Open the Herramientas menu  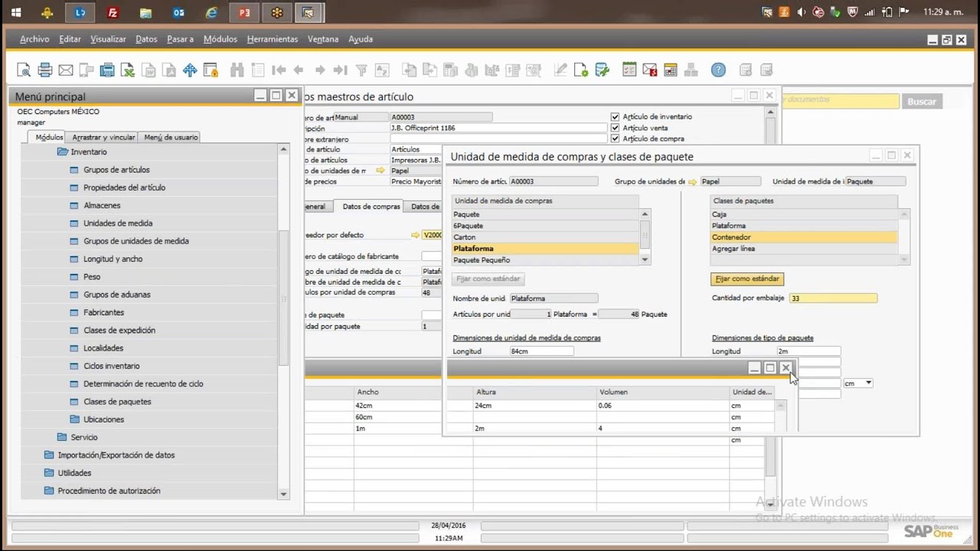273,39
